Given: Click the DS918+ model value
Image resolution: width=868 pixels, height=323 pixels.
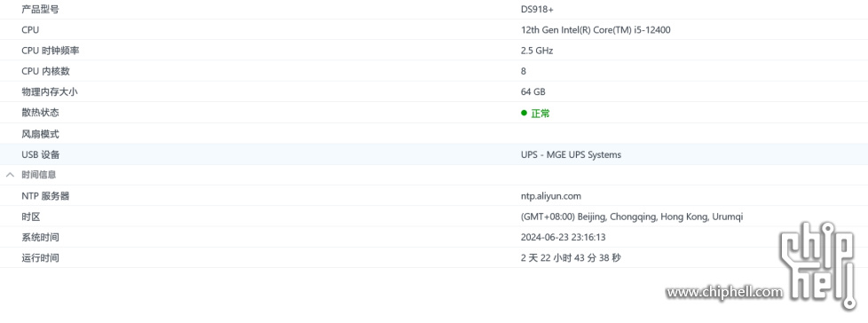Looking at the screenshot, I should coord(537,10).
